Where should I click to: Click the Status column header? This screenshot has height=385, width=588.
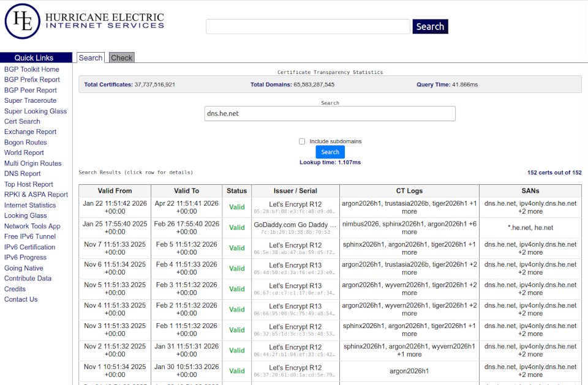(236, 191)
